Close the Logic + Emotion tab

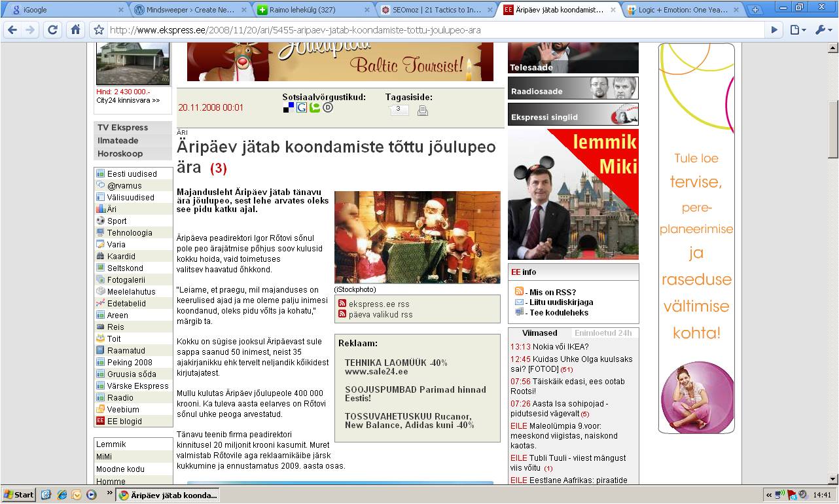(x=736, y=10)
